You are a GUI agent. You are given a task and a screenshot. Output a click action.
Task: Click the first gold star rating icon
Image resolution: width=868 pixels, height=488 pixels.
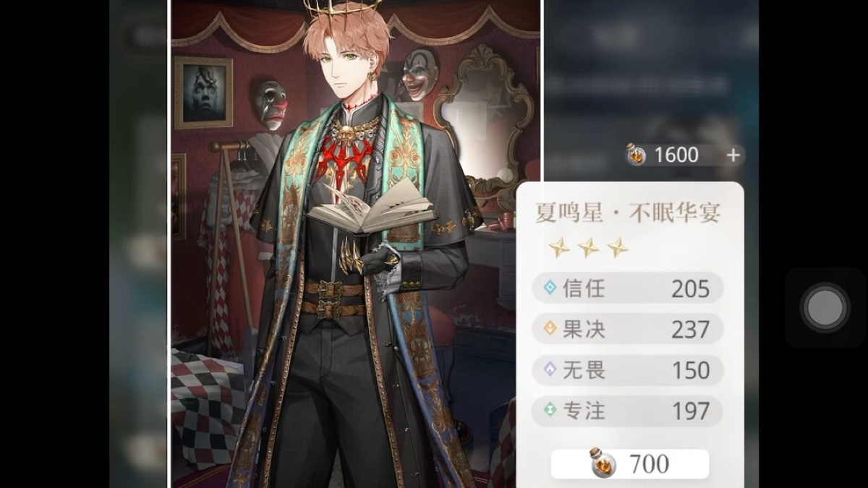[559, 248]
